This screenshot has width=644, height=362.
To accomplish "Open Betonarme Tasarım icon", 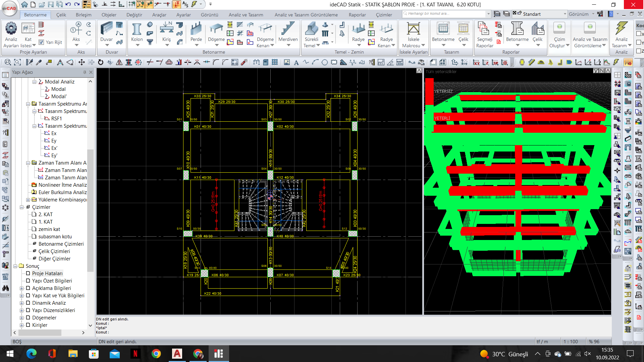I will click(x=443, y=29).
